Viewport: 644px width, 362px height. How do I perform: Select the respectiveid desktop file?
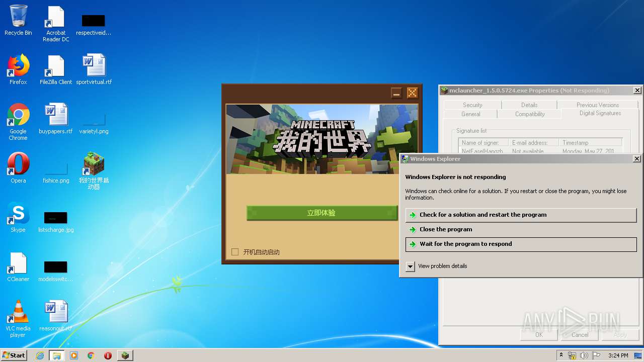pos(94,24)
